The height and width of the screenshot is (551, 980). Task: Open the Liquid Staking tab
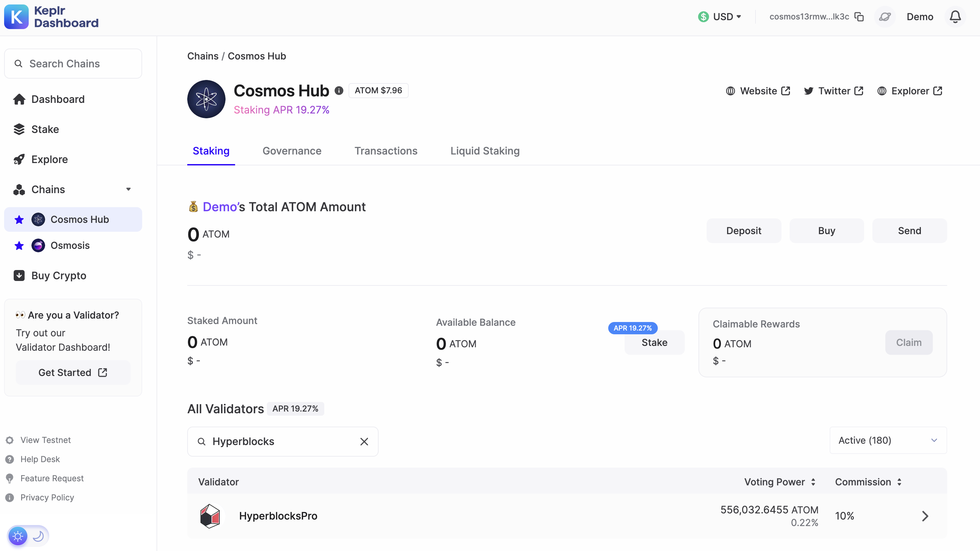click(x=485, y=151)
